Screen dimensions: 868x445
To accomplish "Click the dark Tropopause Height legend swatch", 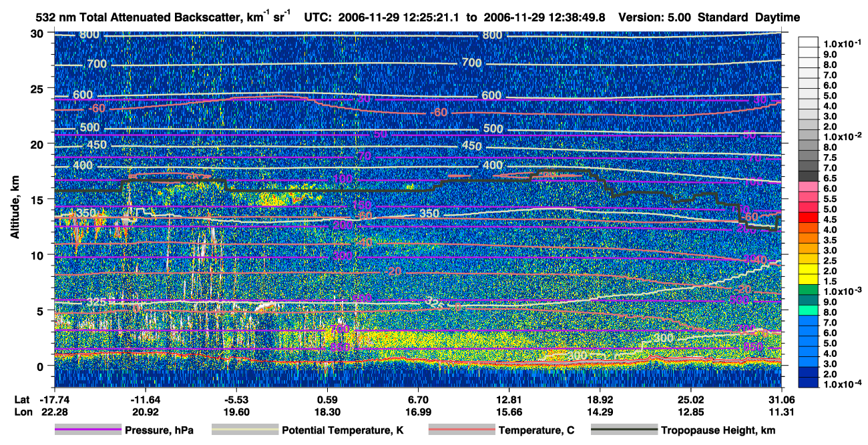I will click(624, 430).
